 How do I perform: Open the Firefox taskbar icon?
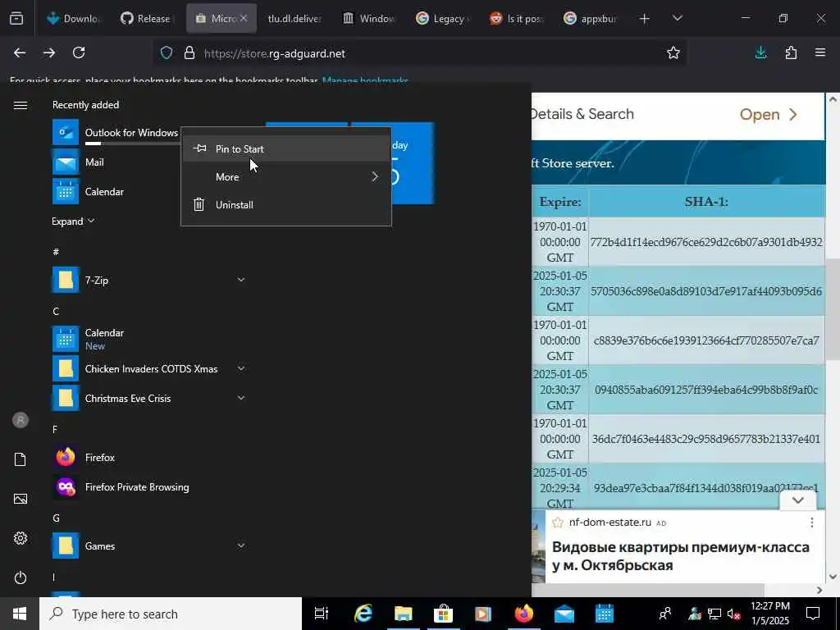(x=524, y=614)
